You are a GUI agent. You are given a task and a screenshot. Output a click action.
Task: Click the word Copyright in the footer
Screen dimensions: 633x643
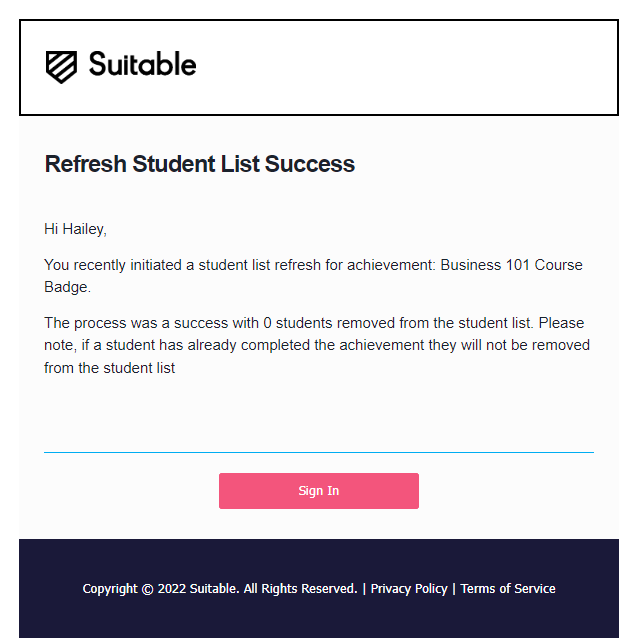(x=110, y=589)
